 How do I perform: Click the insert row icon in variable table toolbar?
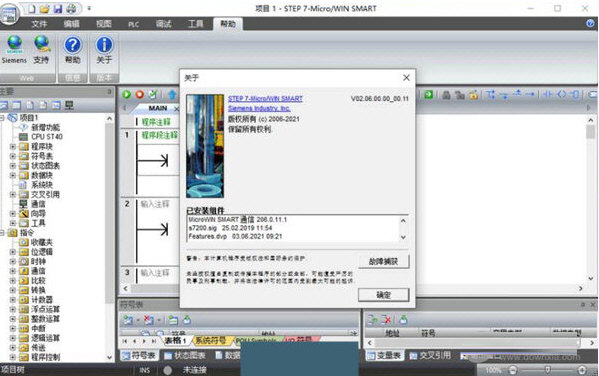tap(372, 320)
